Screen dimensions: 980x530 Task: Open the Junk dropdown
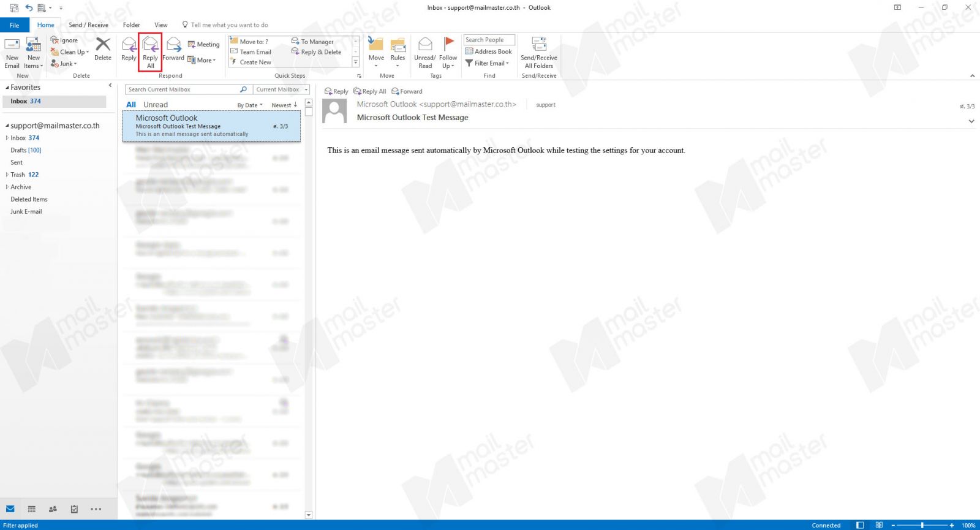click(x=64, y=64)
